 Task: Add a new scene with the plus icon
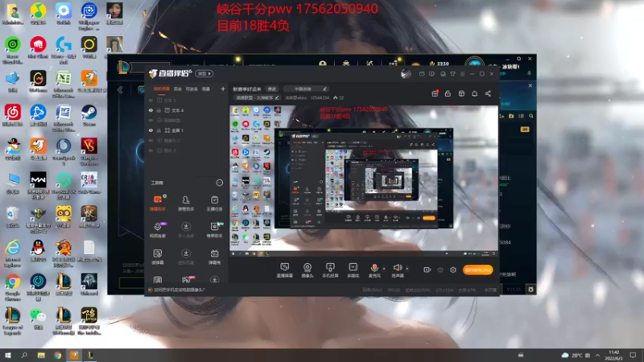coord(223,88)
